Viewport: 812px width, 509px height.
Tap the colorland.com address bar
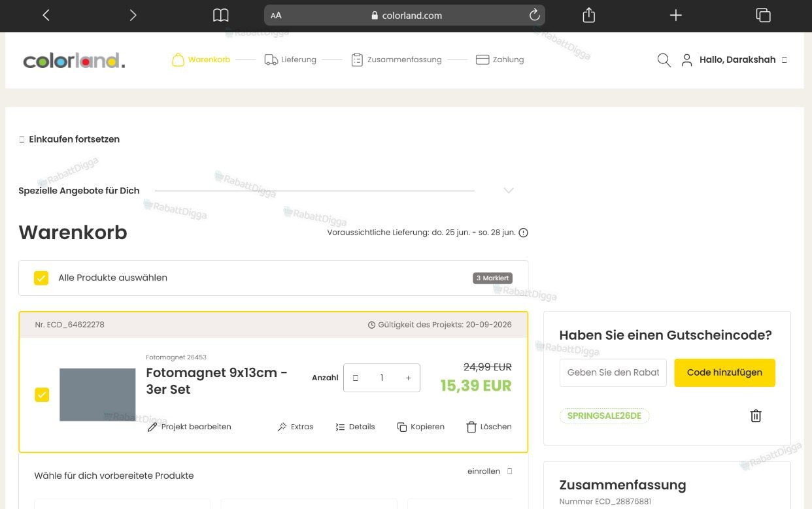[405, 15]
